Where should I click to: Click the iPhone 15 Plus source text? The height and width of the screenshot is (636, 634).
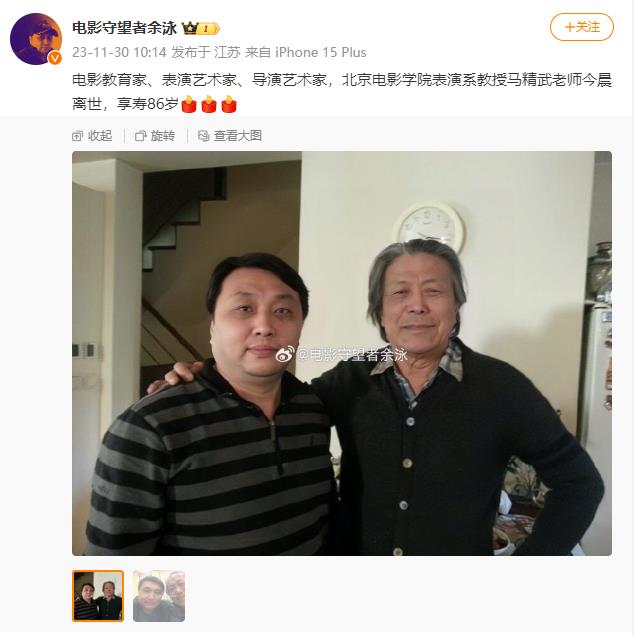[321, 52]
